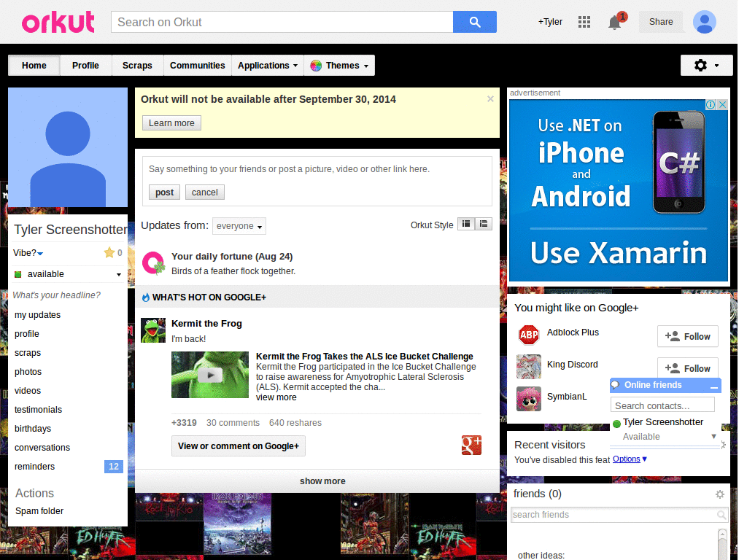
Task: Select my updates in the sidebar
Action: pyautogui.click(x=38, y=315)
